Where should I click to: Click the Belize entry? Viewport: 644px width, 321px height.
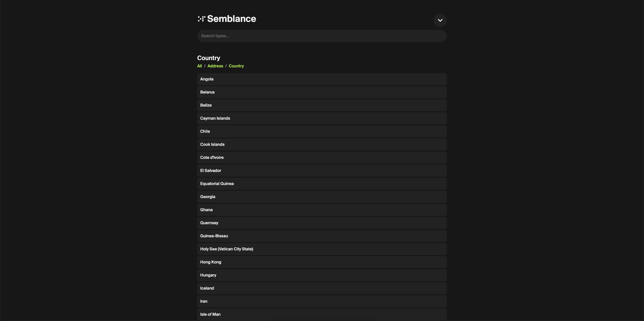point(321,105)
